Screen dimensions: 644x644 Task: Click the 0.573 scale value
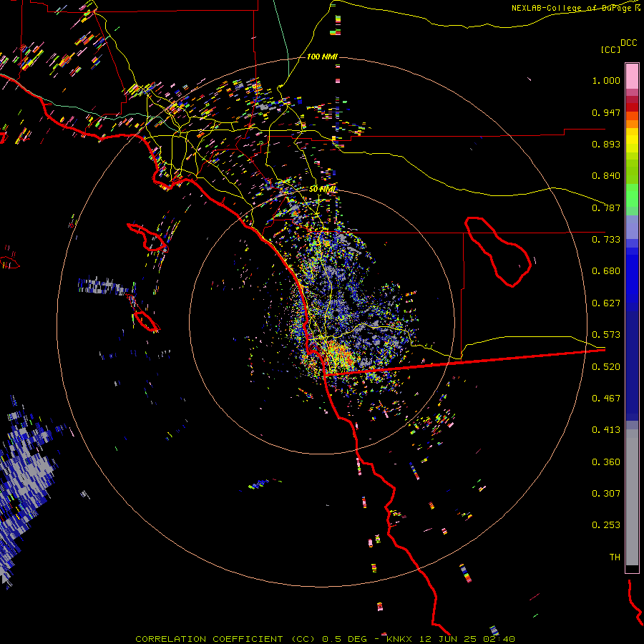(x=606, y=335)
